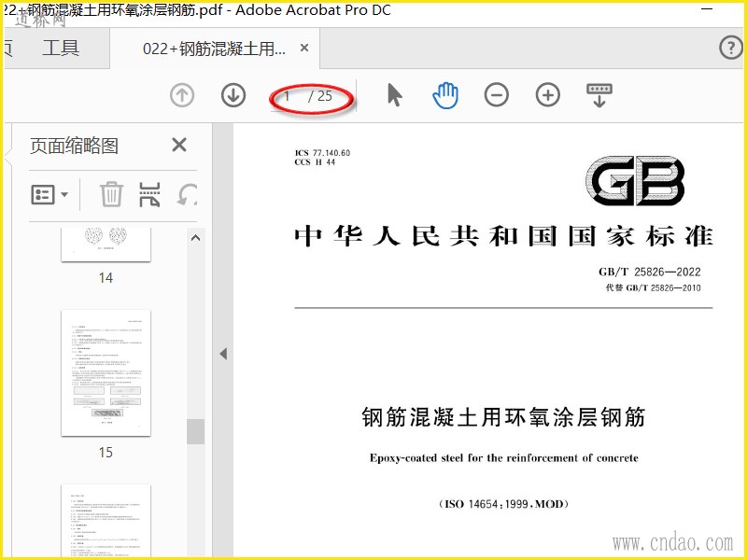Activate the Hand pan tool
Image resolution: width=747 pixels, height=560 pixels.
click(x=445, y=95)
